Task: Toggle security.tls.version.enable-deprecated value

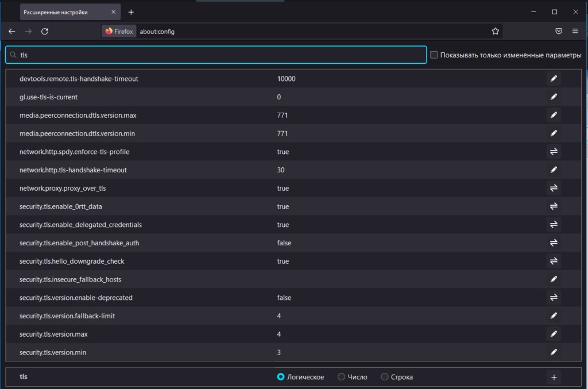Action: tap(554, 298)
